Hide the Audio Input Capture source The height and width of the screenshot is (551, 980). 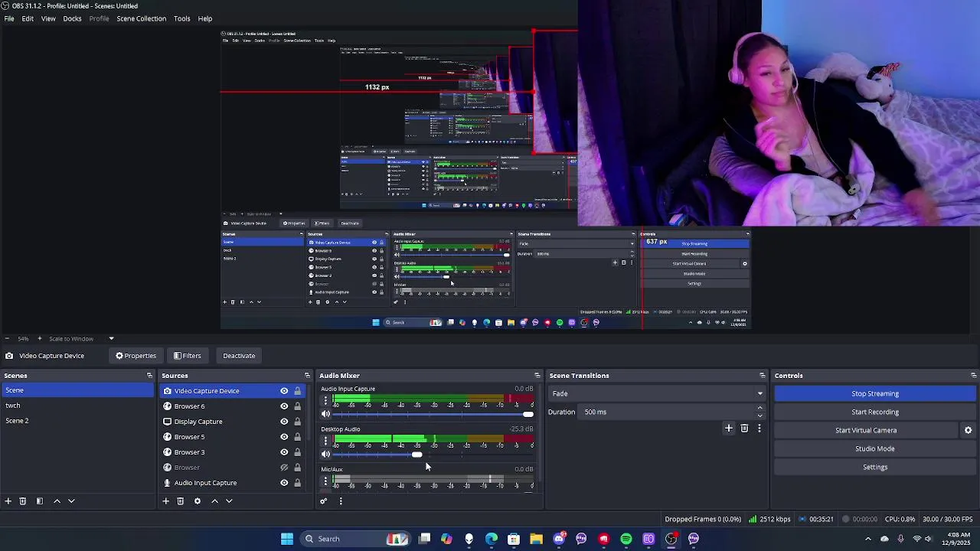(x=284, y=483)
